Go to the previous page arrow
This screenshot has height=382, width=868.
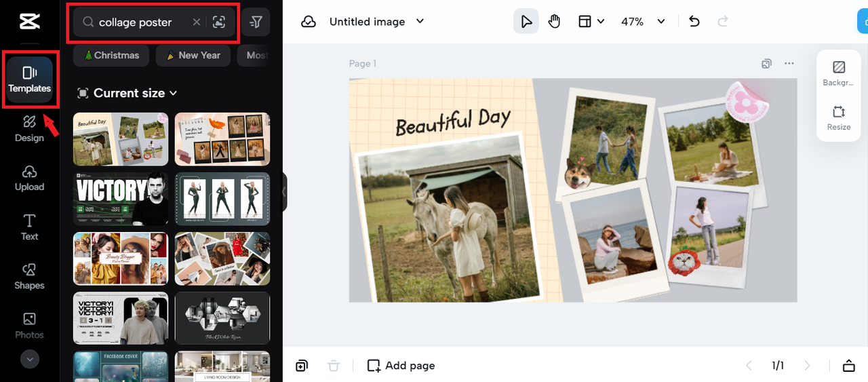[749, 366]
